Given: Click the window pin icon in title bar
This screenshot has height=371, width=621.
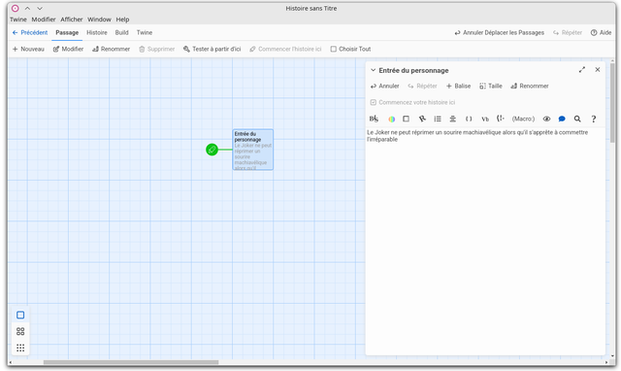Looking at the screenshot, I should pyautogui.click(x=15, y=8).
